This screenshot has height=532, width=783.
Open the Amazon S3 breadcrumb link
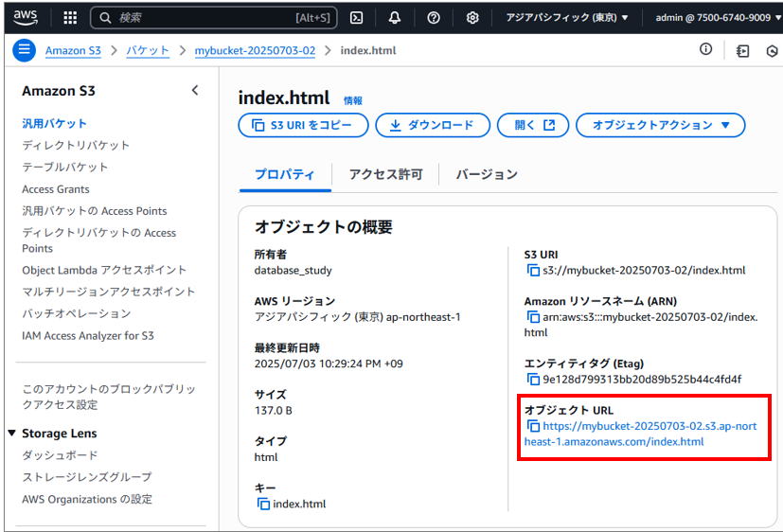[73, 50]
